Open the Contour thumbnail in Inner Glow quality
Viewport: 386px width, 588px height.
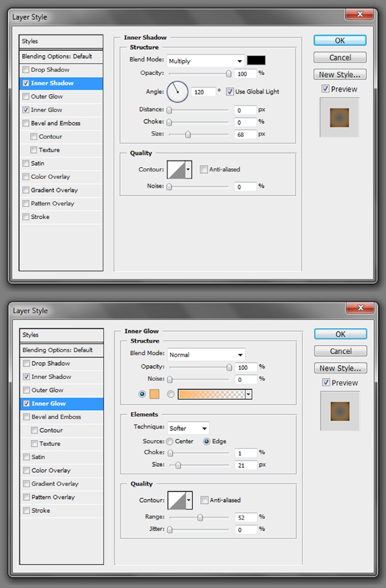coord(177,500)
